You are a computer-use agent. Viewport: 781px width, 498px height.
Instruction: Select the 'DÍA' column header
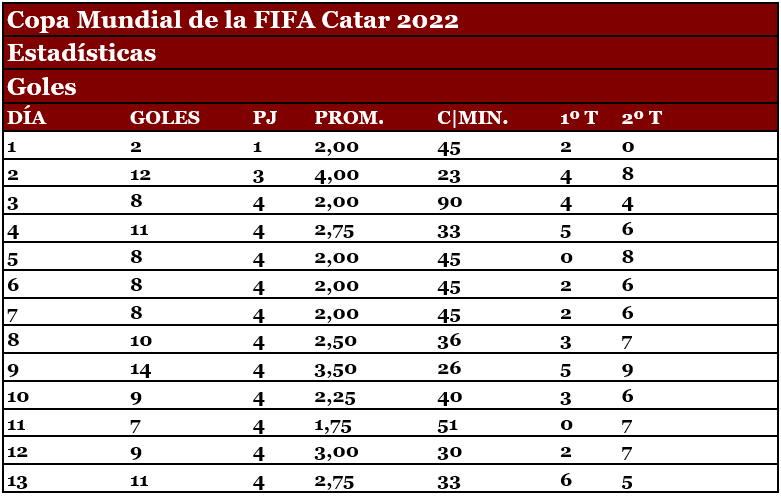tap(27, 118)
